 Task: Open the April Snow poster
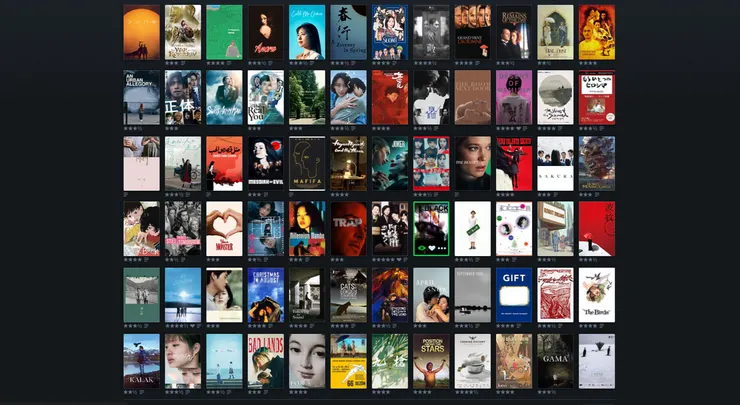431,295
